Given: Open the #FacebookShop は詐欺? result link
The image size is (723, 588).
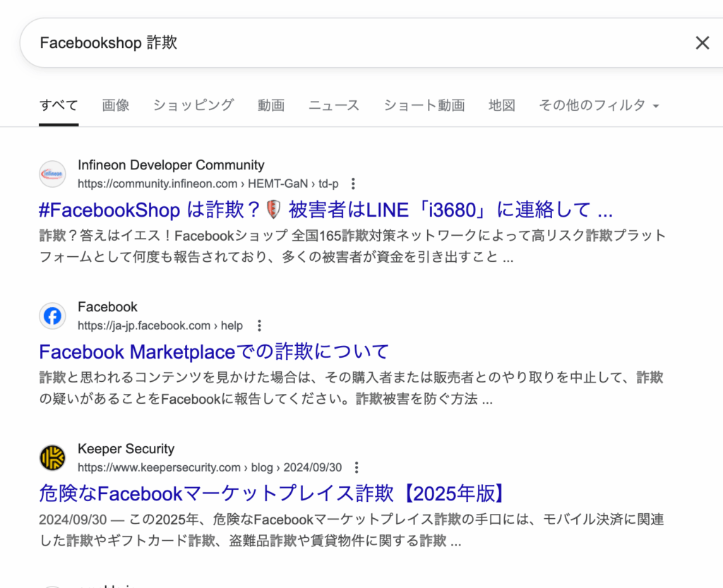Looking at the screenshot, I should pos(326,210).
